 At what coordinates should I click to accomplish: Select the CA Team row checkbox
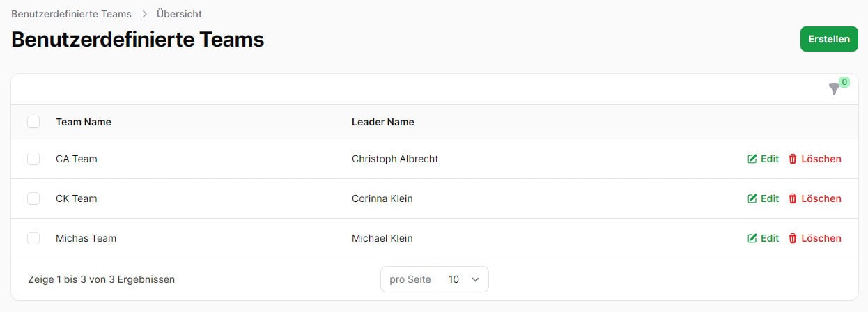(x=33, y=159)
